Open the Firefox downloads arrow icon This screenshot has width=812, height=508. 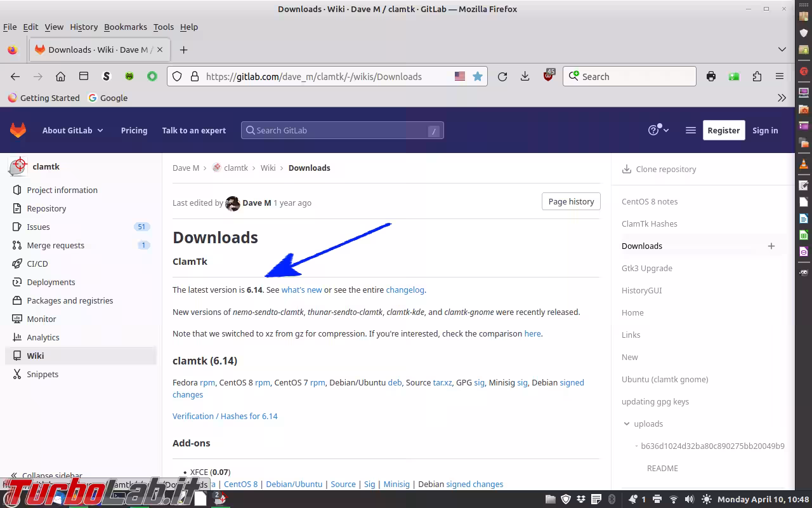pyautogui.click(x=525, y=76)
